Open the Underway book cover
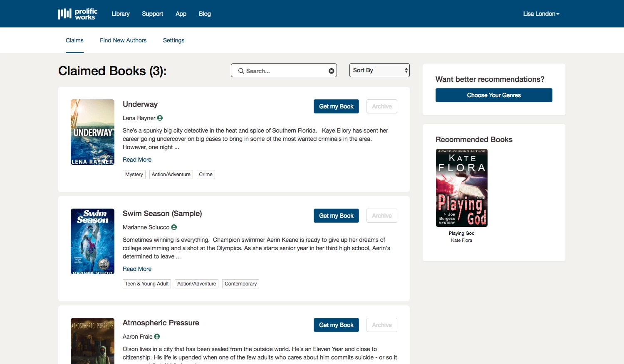The image size is (624, 364). click(92, 132)
